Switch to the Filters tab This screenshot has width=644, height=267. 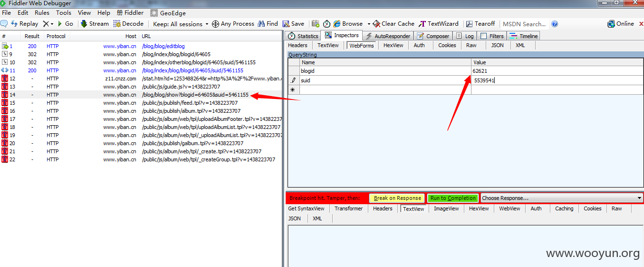click(x=491, y=36)
